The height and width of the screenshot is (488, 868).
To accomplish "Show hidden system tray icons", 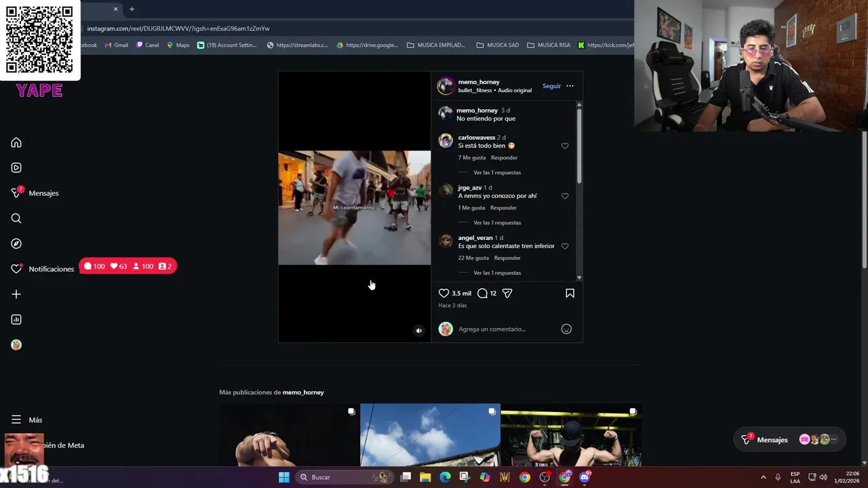I will click(763, 477).
